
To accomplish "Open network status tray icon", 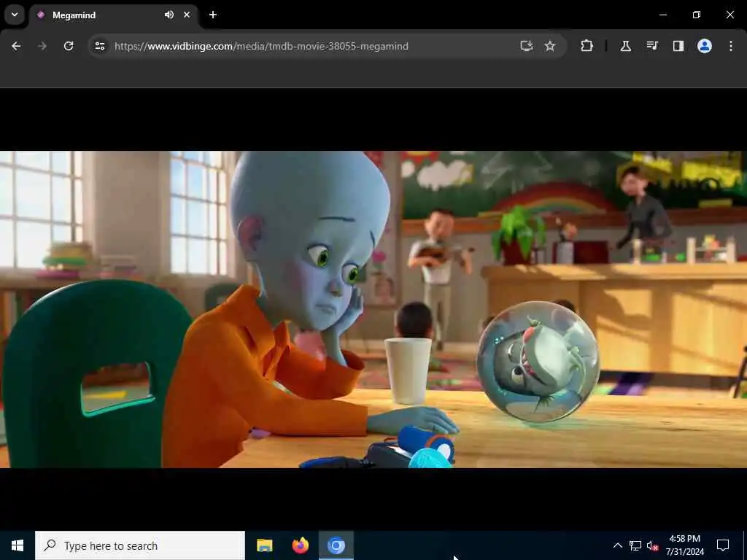I will 635,545.
